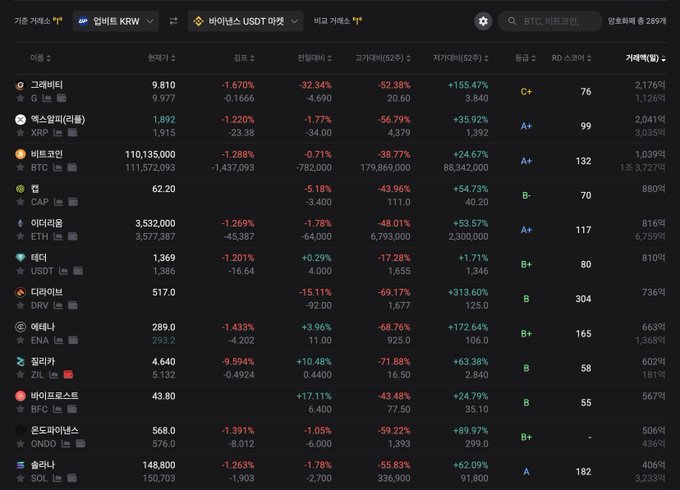Open chart icon next to CAP ticker
The width and height of the screenshot is (680, 490).
[x=59, y=202]
